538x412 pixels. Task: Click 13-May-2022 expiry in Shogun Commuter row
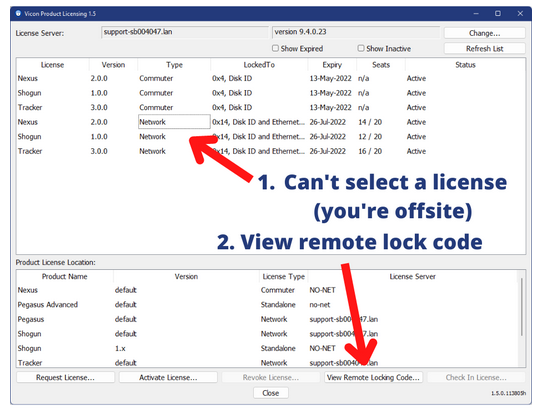[330, 93]
